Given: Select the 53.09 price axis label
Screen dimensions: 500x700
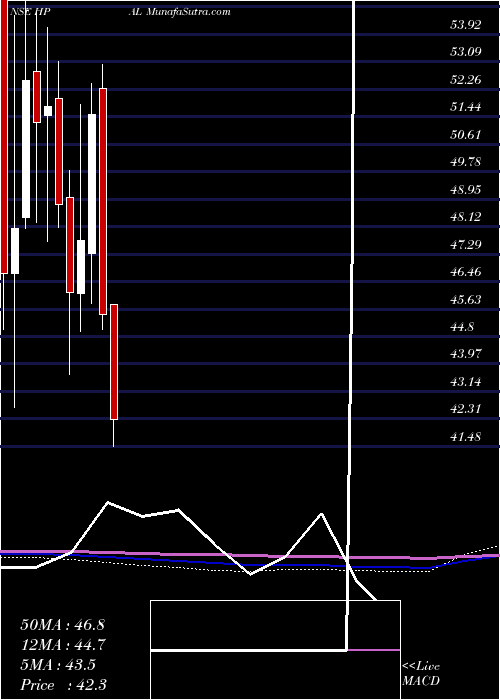Looking at the screenshot, I should 466,52.
